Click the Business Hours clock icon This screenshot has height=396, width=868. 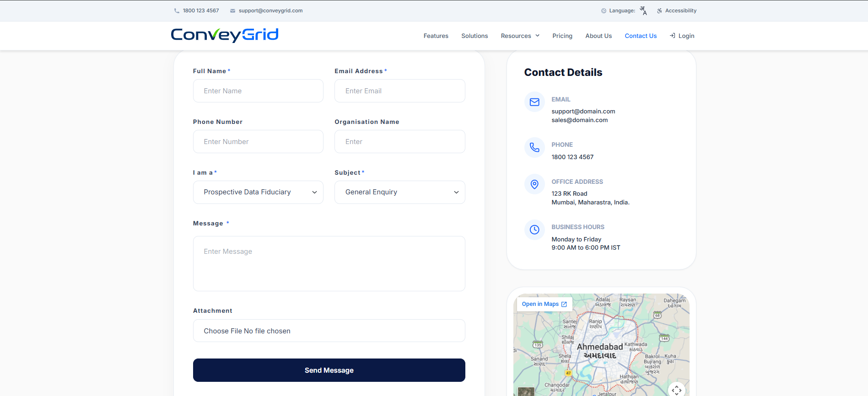click(534, 230)
